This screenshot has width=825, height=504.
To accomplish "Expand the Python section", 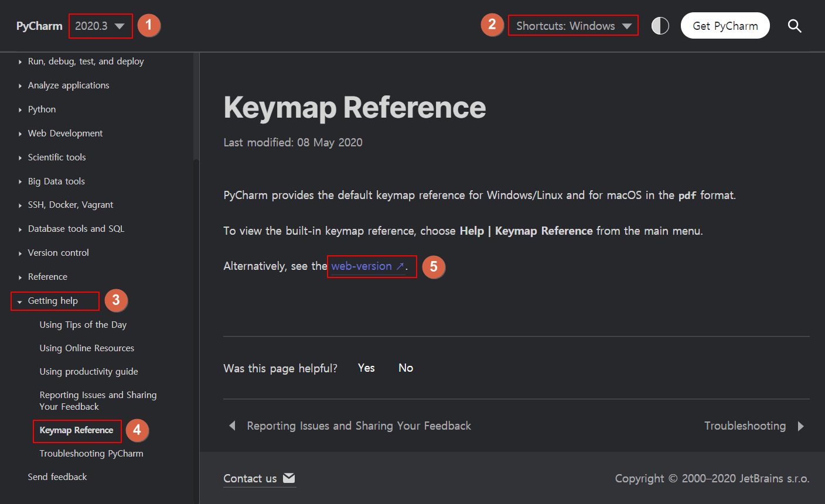I will (42, 109).
